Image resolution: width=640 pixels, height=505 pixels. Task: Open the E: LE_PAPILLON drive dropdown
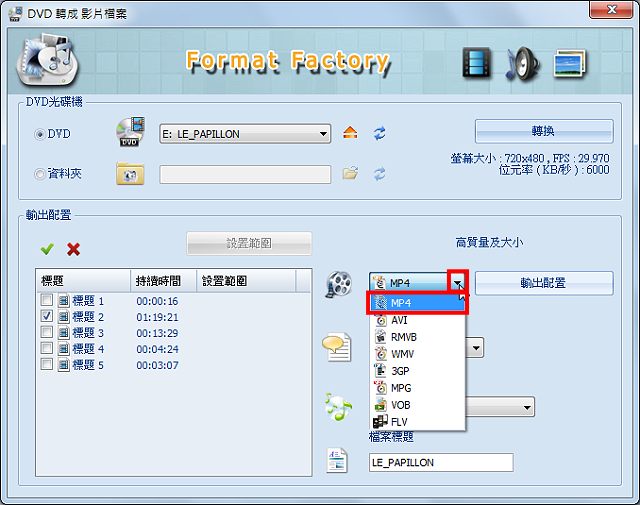click(x=245, y=134)
